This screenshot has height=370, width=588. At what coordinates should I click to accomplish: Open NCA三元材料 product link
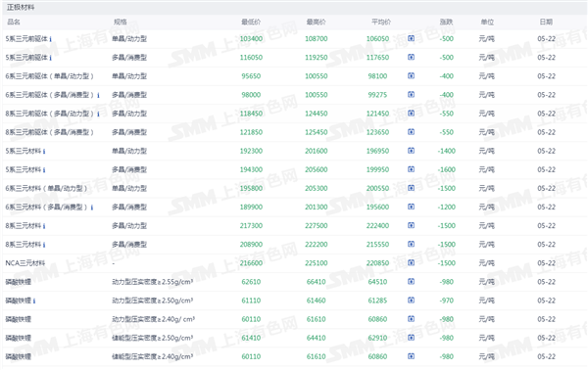click(25, 263)
